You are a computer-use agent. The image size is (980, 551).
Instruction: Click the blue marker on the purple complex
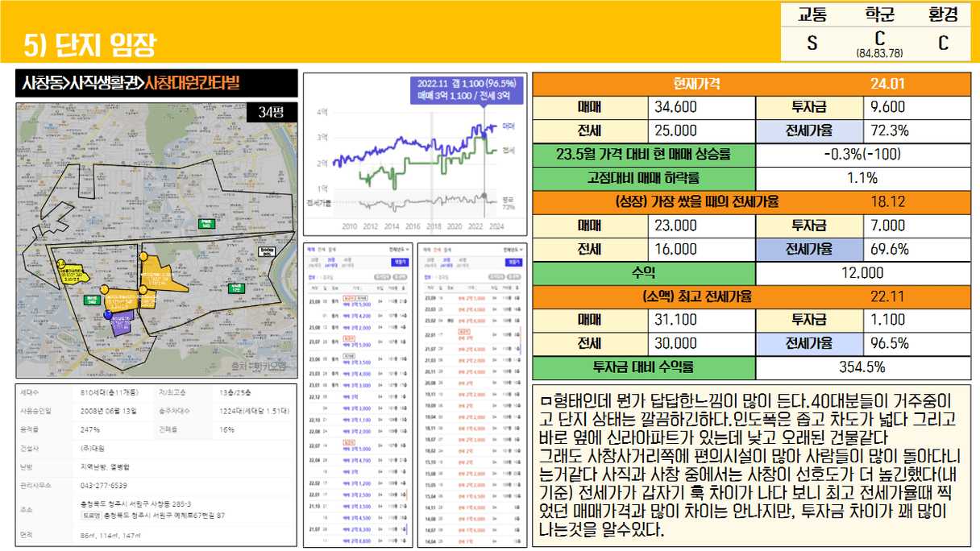tap(110, 317)
